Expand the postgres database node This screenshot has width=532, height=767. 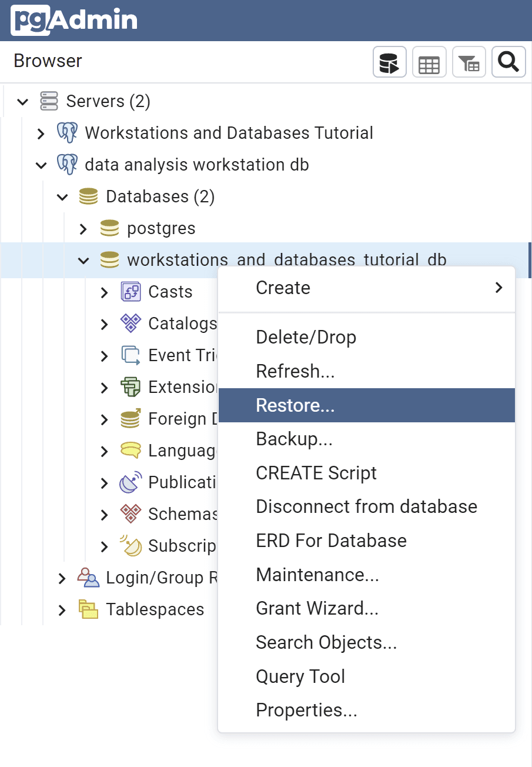pos(83,229)
